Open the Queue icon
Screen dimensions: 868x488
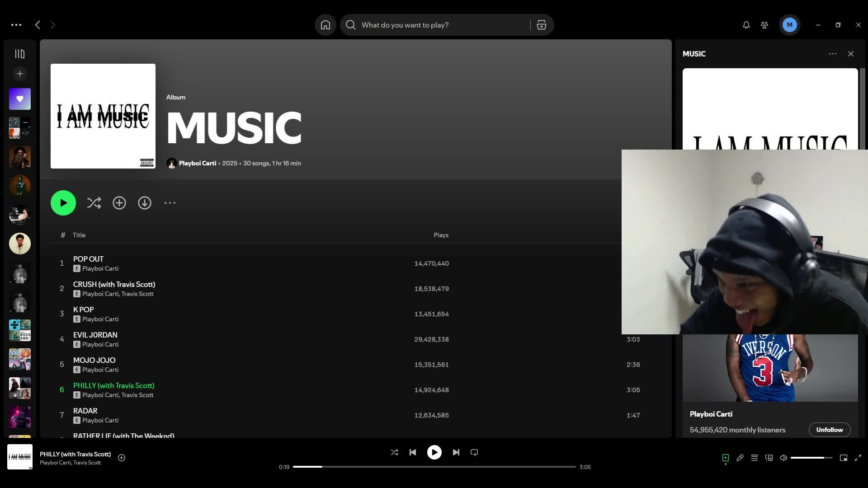(x=755, y=458)
